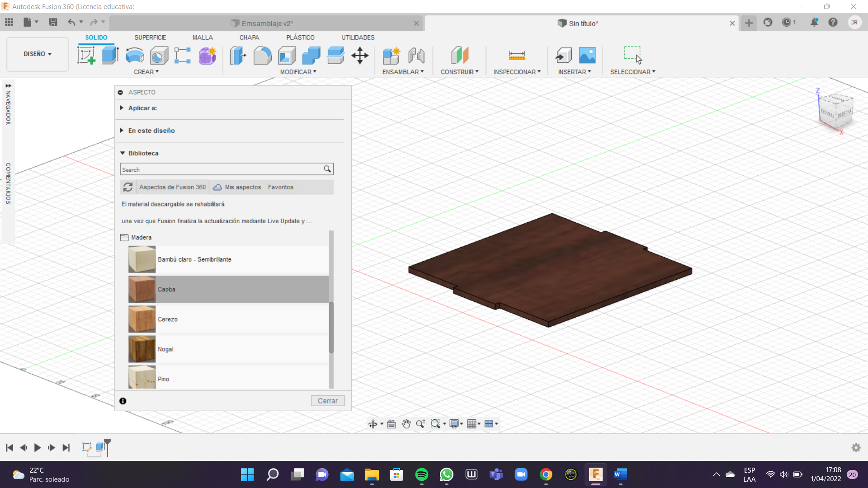This screenshot has width=868, height=488.
Task: Select the Pan hand tool
Action: tap(406, 424)
